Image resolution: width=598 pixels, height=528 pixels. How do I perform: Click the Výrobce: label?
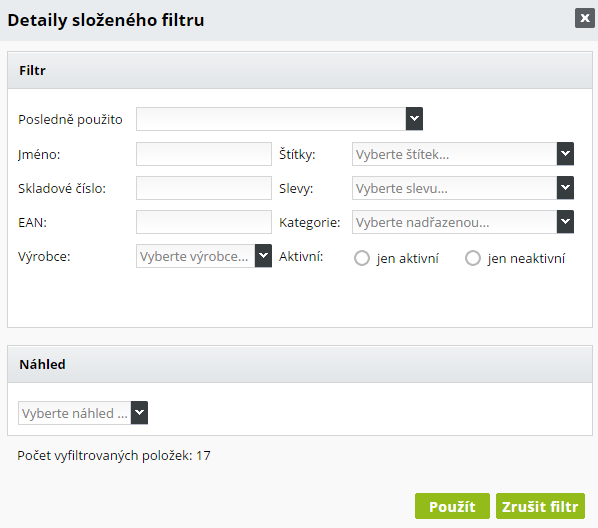click(x=44, y=256)
